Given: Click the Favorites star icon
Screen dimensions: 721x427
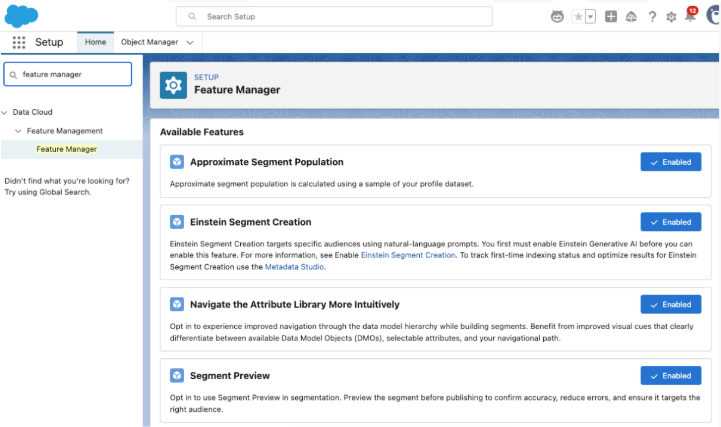Looking at the screenshot, I should [x=578, y=17].
